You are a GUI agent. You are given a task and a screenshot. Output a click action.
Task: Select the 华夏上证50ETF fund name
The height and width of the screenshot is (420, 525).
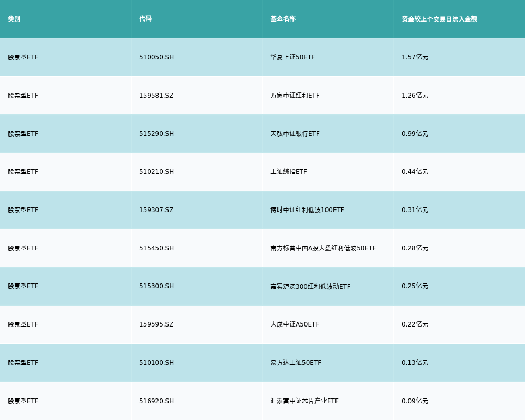[x=292, y=57]
